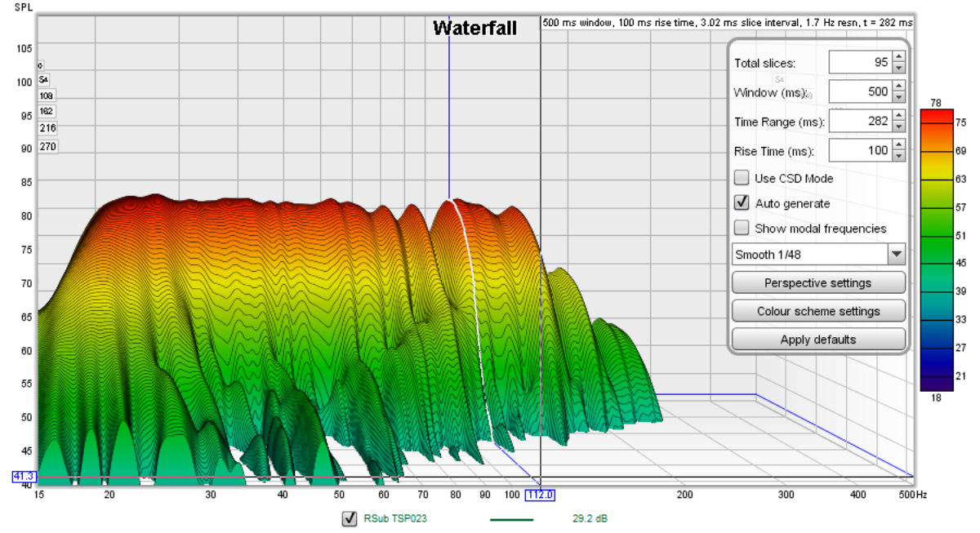Click the 112.0 frequency cursor label
Viewport: 980px width, 533px height.
point(541,495)
